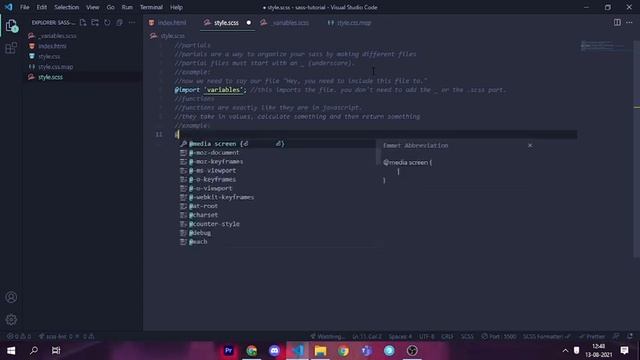
Task: Open the Go menu
Action: click(x=111, y=7)
